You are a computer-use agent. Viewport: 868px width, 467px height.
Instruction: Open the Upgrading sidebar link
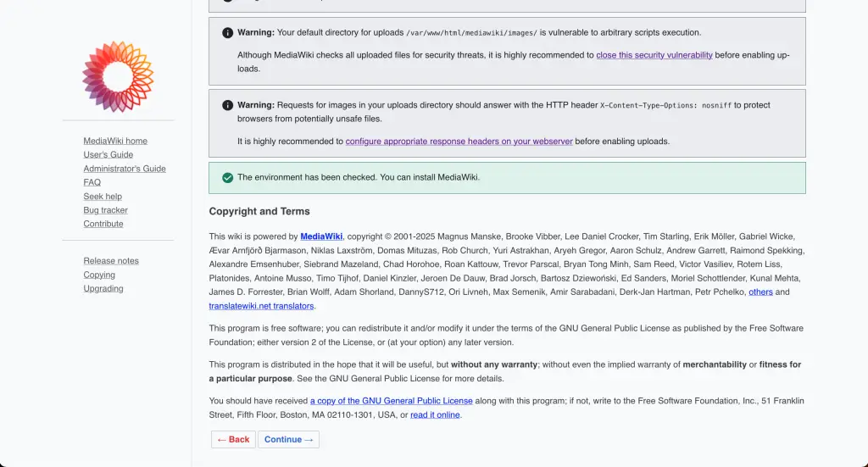point(103,289)
